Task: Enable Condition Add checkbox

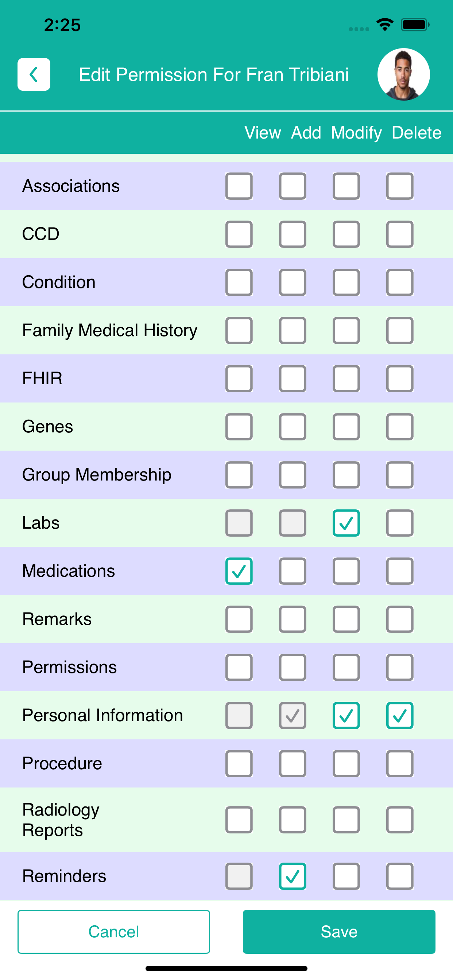Action: coord(293,282)
